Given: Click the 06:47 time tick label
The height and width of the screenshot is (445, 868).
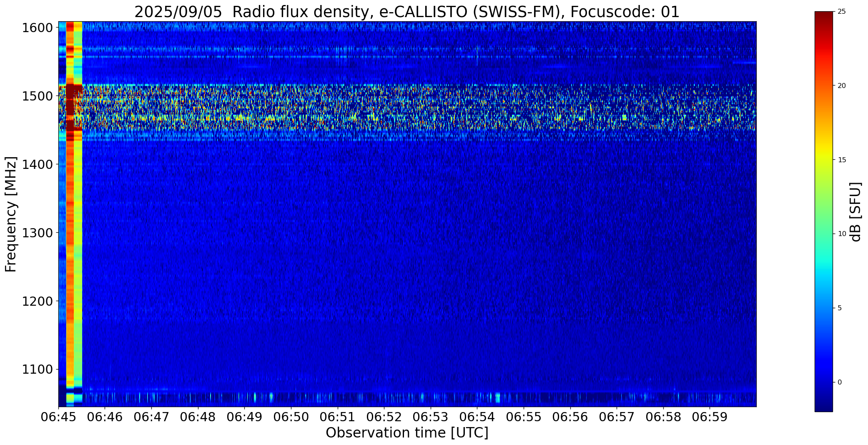Looking at the screenshot, I should point(151,417).
